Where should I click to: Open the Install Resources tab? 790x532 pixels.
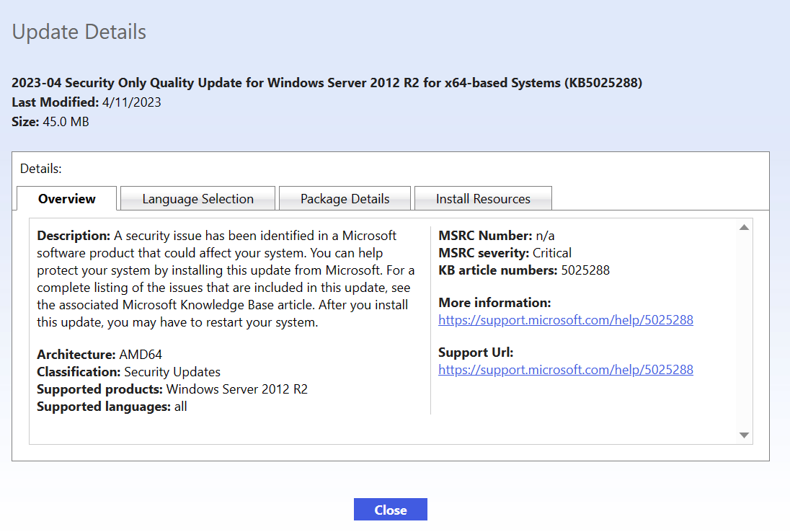click(483, 198)
